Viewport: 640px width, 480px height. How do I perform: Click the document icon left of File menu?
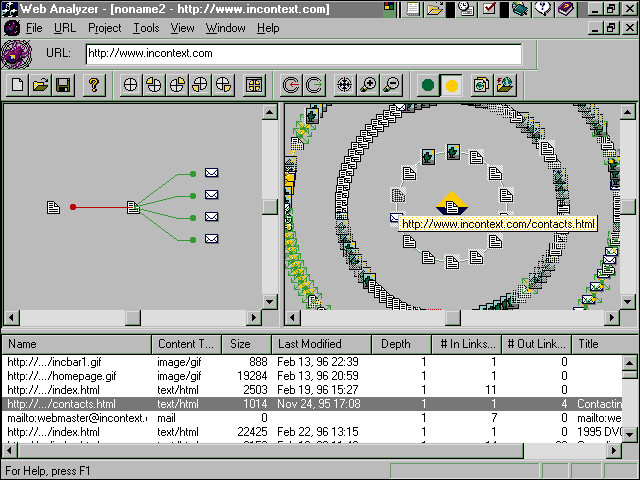(11, 28)
